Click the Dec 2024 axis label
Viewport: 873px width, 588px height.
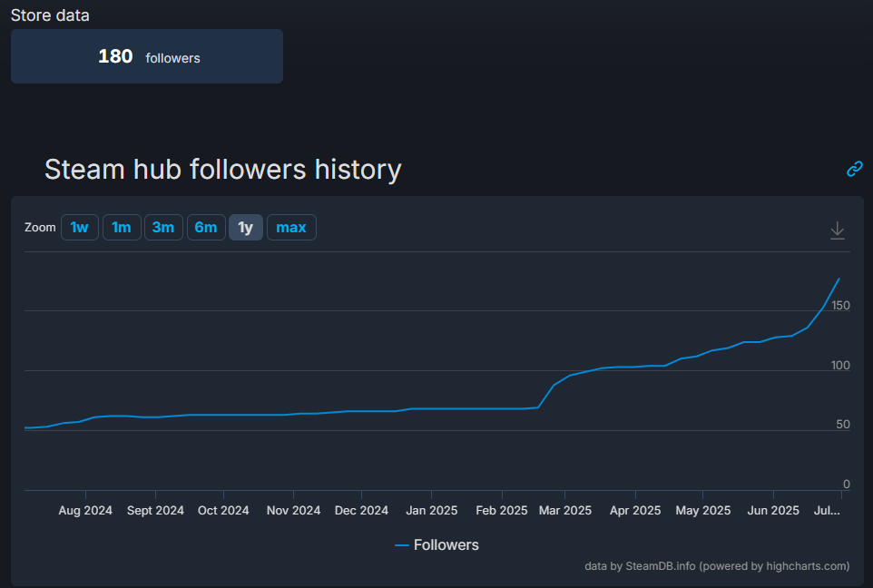coord(361,510)
